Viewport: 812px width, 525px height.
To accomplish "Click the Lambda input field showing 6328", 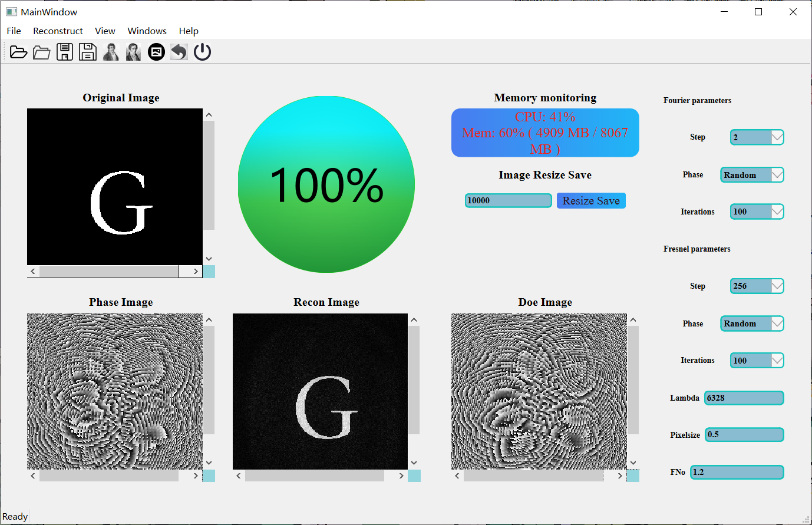I will pos(744,398).
